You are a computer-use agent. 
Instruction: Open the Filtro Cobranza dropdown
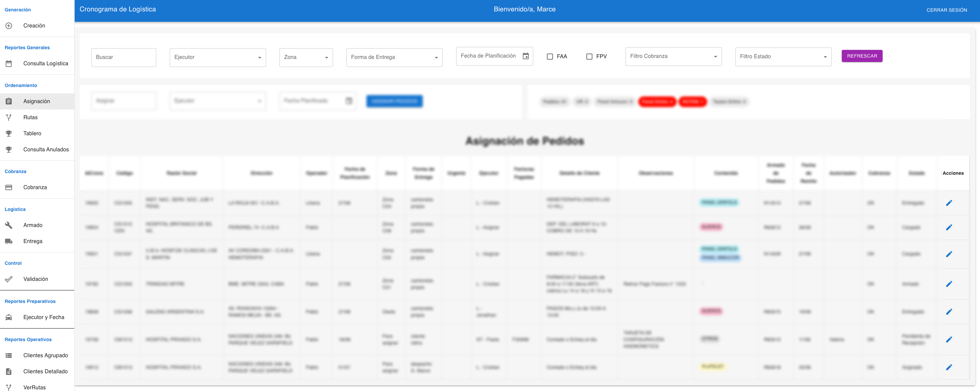[673, 57]
